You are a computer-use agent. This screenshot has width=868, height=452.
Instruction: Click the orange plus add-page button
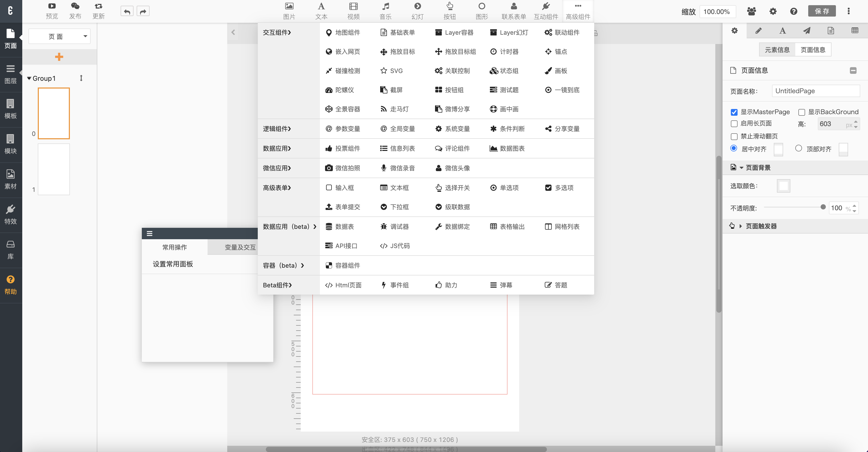pyautogui.click(x=59, y=57)
